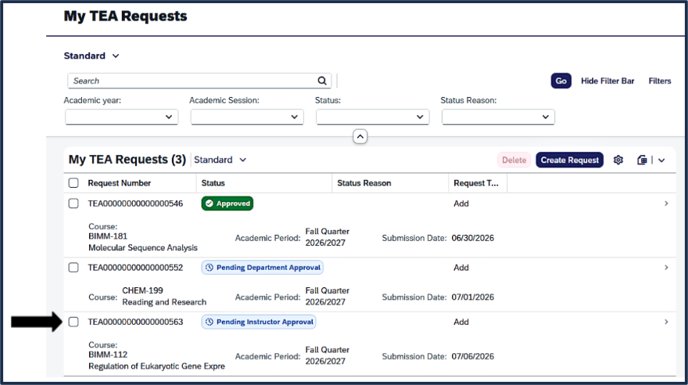The height and width of the screenshot is (385, 688).
Task: Open details of request TEA...546
Action: [666, 203]
